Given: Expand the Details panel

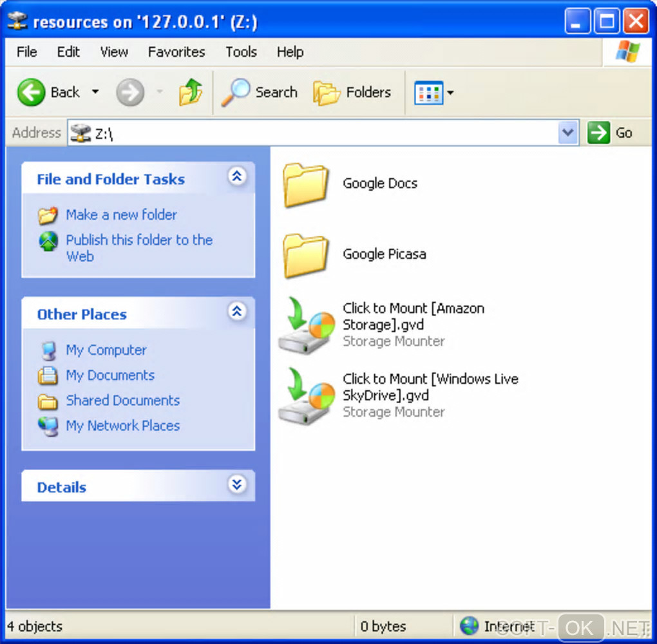Looking at the screenshot, I should (237, 485).
